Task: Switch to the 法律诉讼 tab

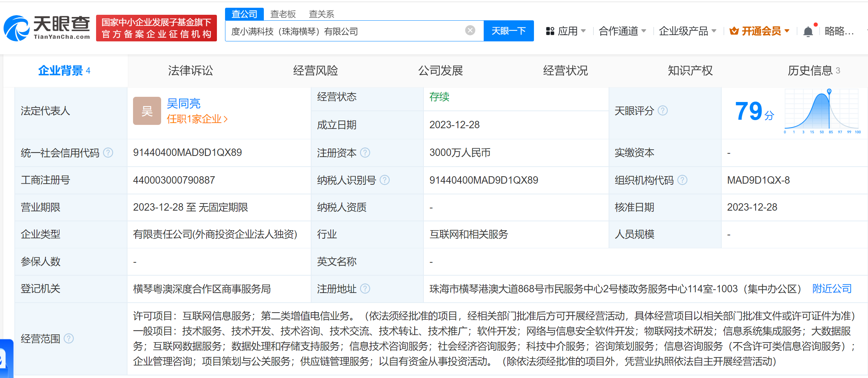Action: 190,71
